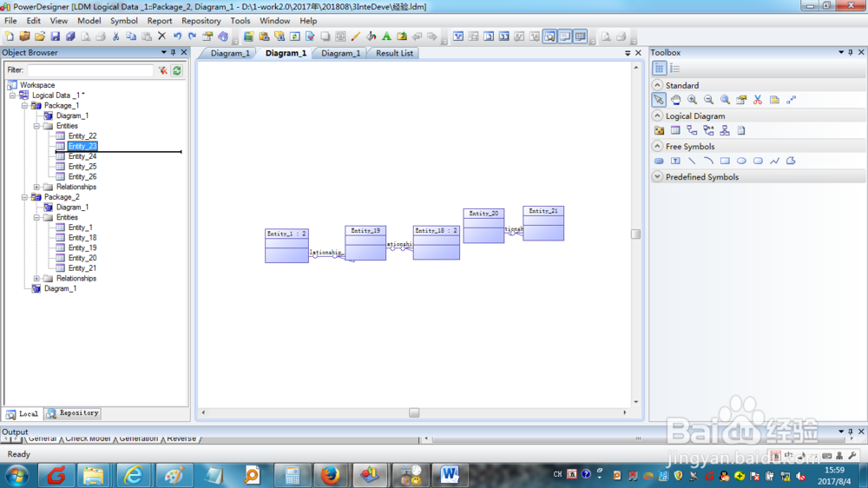Select the Pointer tool in Toolbox
The width and height of the screenshot is (868, 488).
659,100
